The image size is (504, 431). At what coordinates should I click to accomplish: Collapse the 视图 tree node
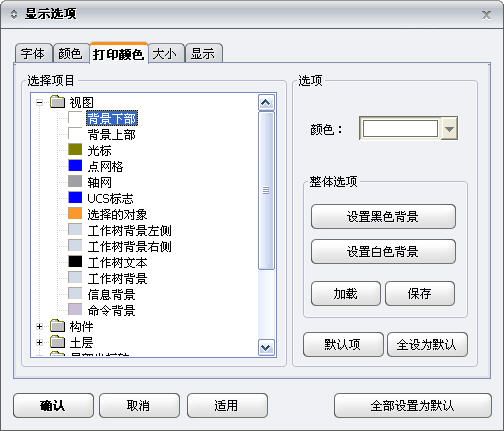[x=40, y=102]
